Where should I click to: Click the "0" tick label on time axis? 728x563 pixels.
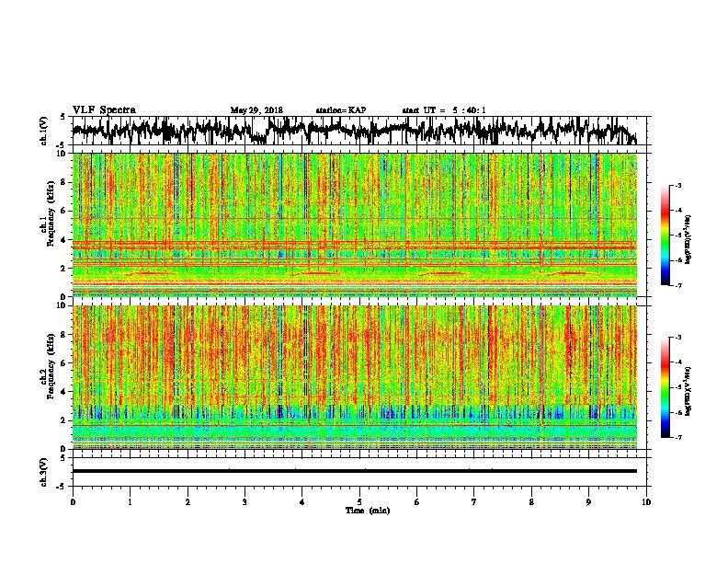73,502
